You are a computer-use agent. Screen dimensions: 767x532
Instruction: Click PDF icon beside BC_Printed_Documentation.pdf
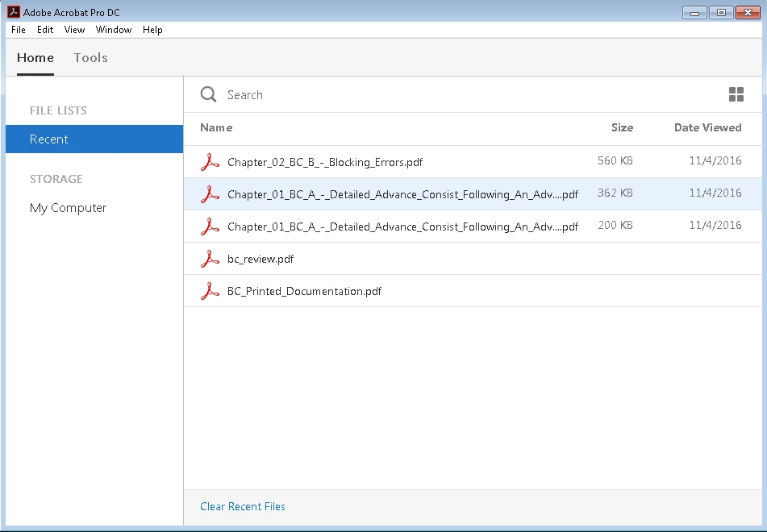(210, 291)
